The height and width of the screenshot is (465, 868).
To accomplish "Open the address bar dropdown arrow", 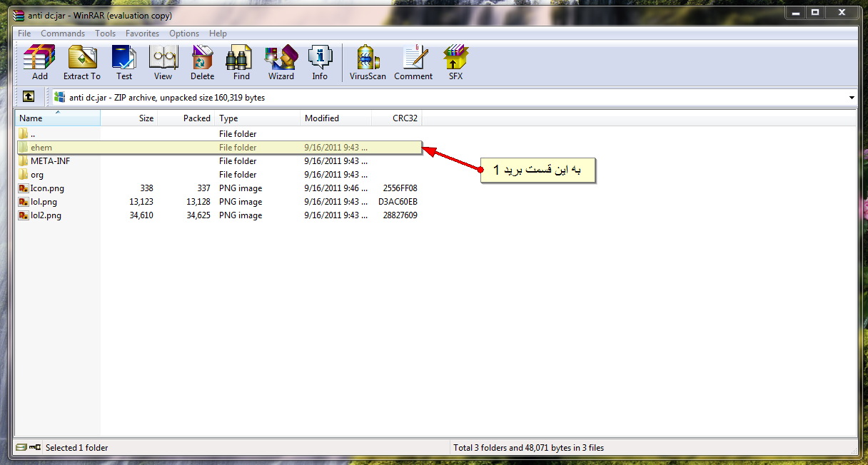I will point(852,98).
